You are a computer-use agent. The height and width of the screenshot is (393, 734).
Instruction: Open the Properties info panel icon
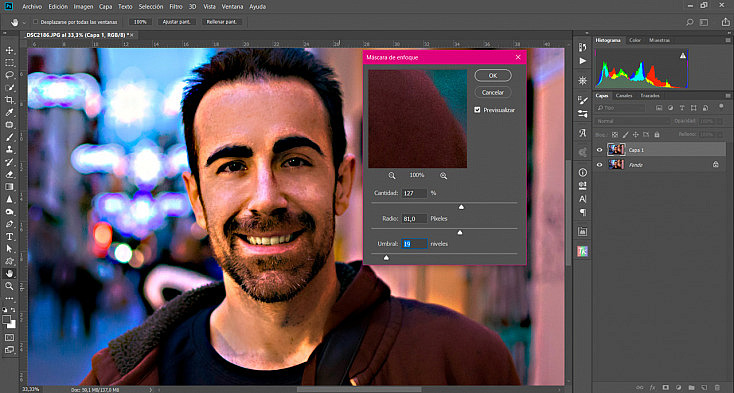[x=582, y=173]
